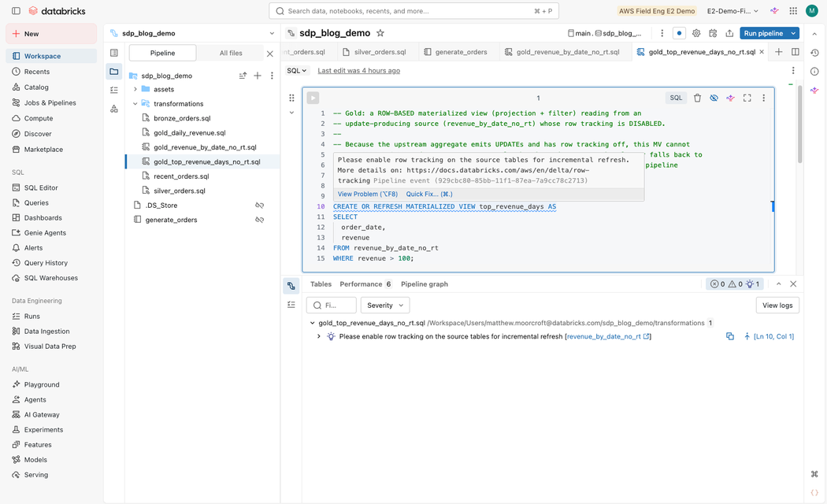The height and width of the screenshot is (504, 827).
Task: Toggle the warning count filter
Action: point(735,284)
